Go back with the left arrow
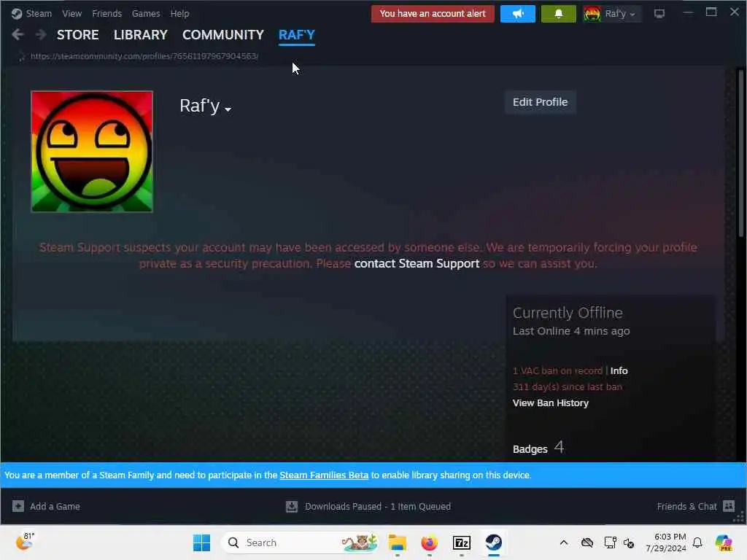The width and height of the screenshot is (747, 560). pyautogui.click(x=18, y=34)
